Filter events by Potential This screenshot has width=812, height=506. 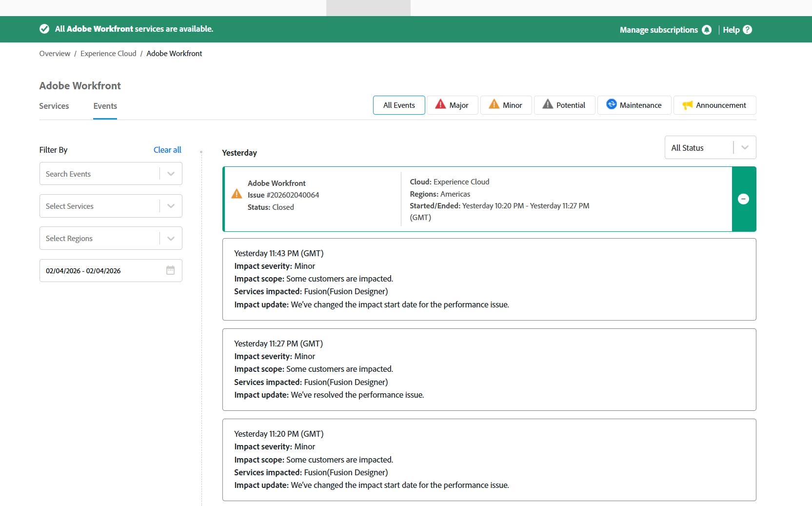click(565, 105)
